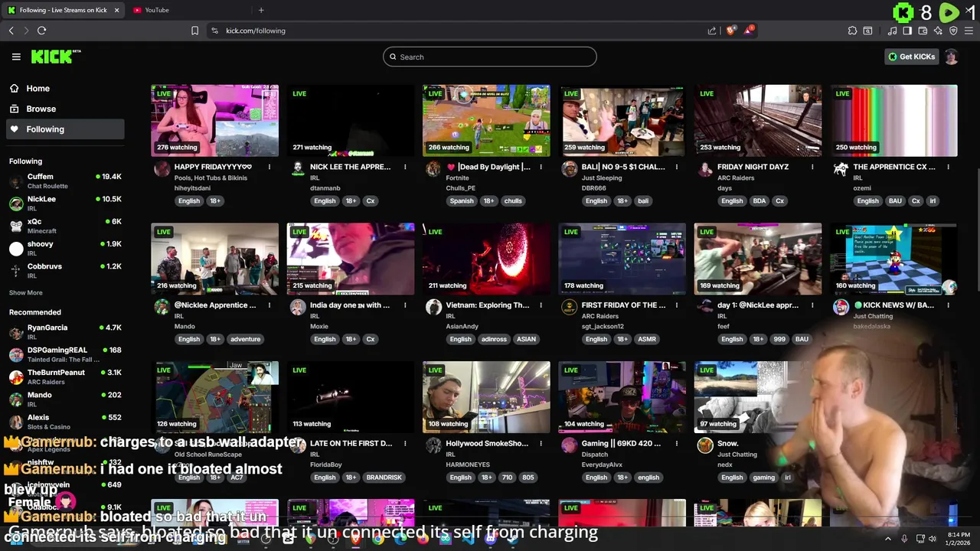The width and height of the screenshot is (980, 551).
Task: Open the Brave Wallet icon
Action: point(923,31)
